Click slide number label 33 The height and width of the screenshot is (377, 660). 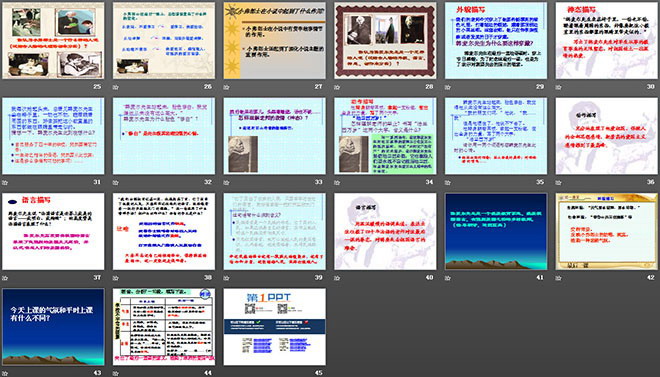pyautogui.click(x=319, y=182)
